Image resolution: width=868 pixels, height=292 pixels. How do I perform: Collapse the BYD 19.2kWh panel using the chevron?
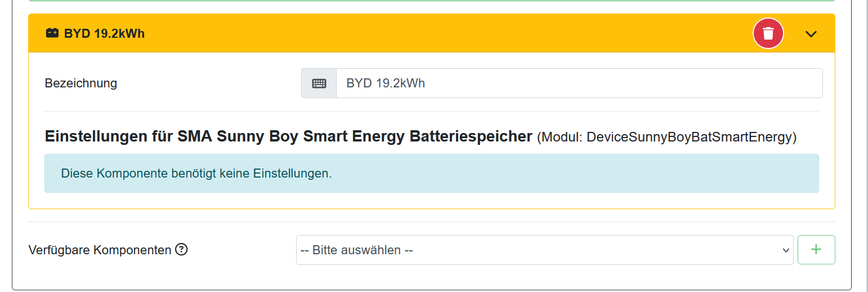click(811, 34)
